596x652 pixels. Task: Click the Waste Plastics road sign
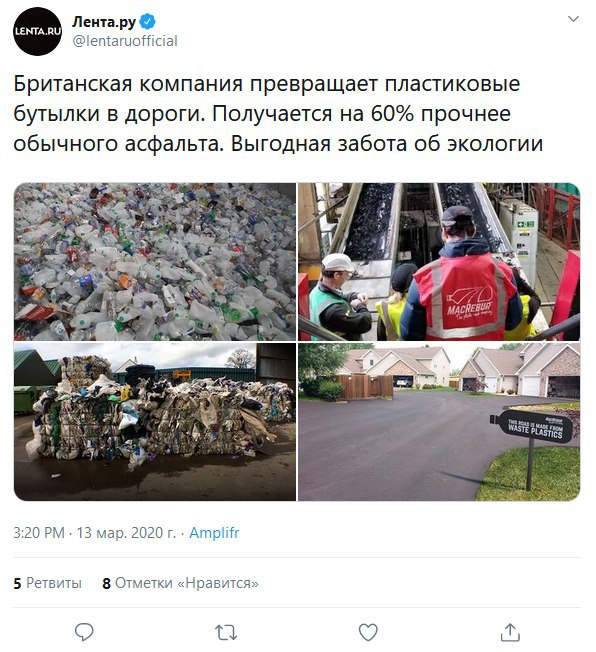(531, 427)
